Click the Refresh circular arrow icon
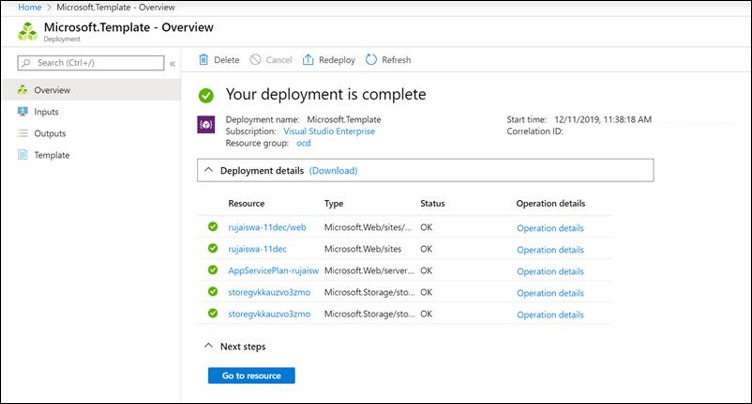752x404 pixels. [x=371, y=60]
